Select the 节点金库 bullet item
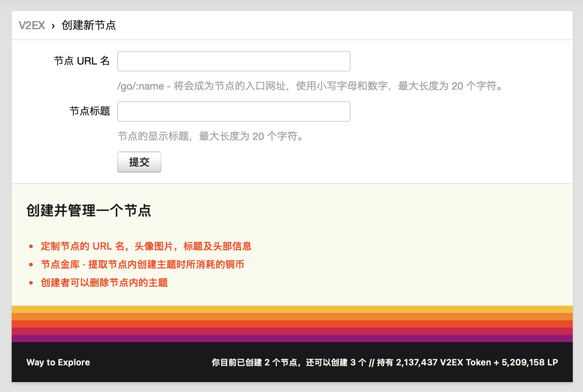Viewport: 583px width, 392px height. click(142, 264)
